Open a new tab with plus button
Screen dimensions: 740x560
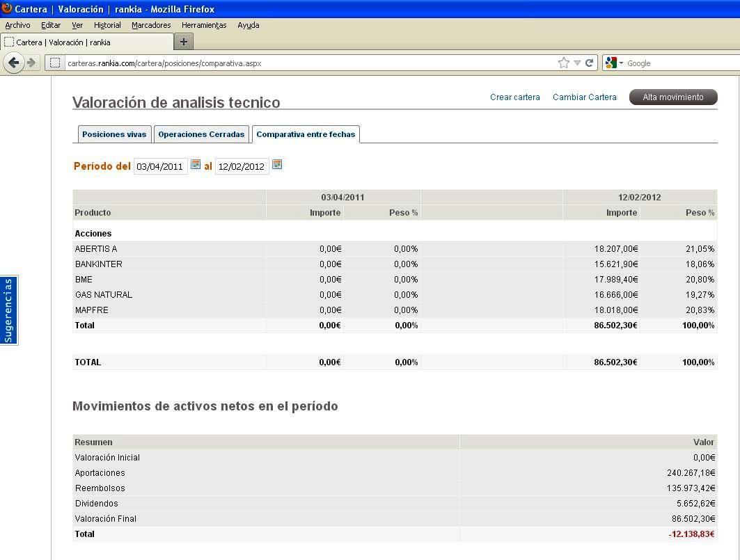click(x=184, y=42)
